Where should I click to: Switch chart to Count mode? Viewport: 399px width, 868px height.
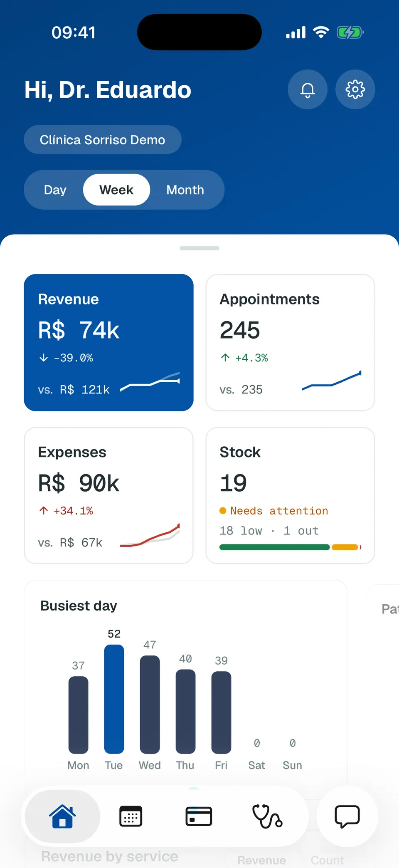coord(328,860)
